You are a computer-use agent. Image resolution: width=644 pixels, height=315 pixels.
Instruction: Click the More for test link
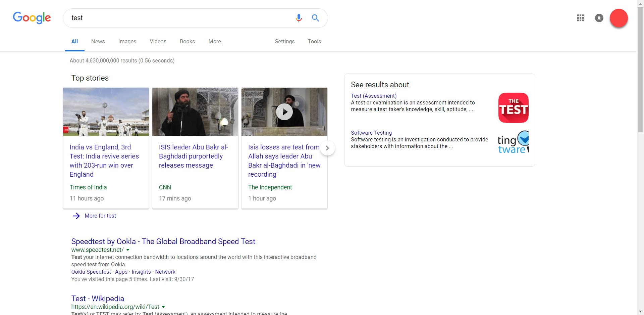pyautogui.click(x=100, y=216)
